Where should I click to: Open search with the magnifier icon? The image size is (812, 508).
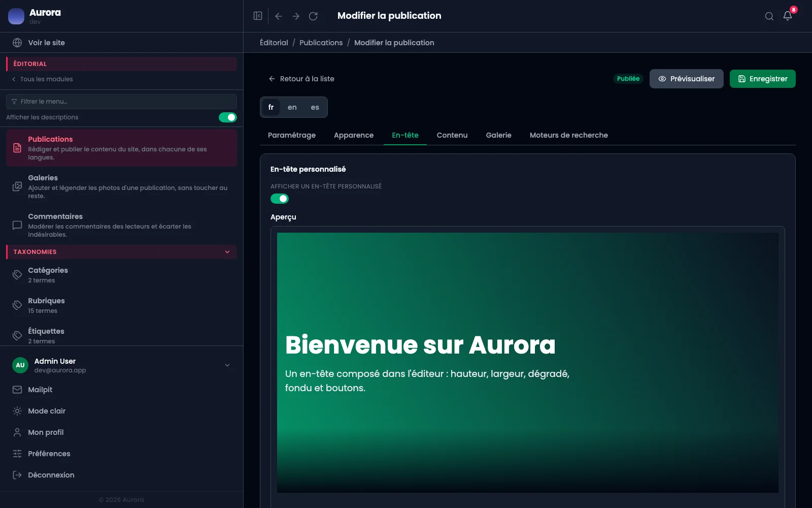(x=769, y=16)
